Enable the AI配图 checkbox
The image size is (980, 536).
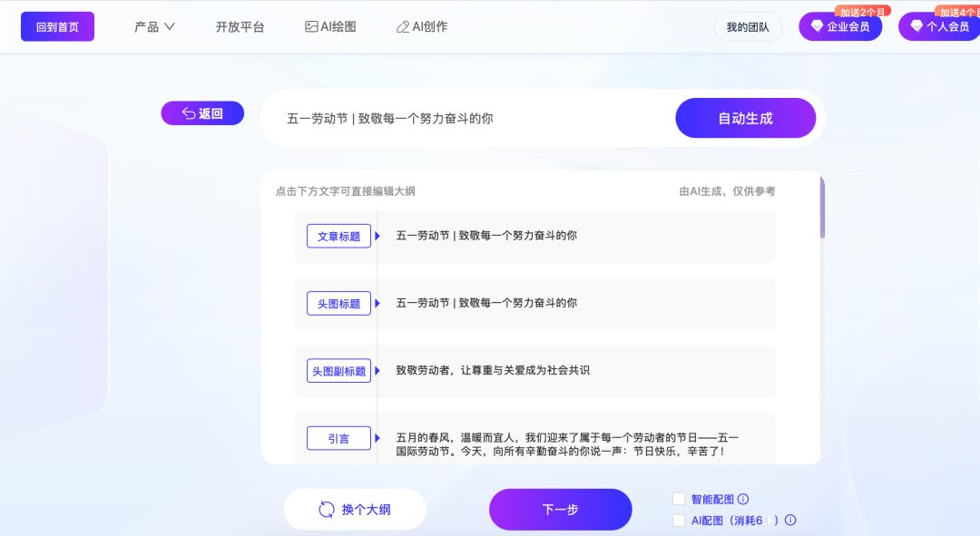click(x=679, y=520)
